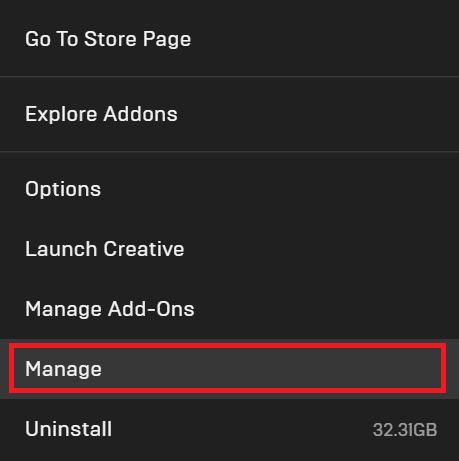Select the Uninstall row showing install size
The width and height of the screenshot is (459, 461).
coord(229,429)
